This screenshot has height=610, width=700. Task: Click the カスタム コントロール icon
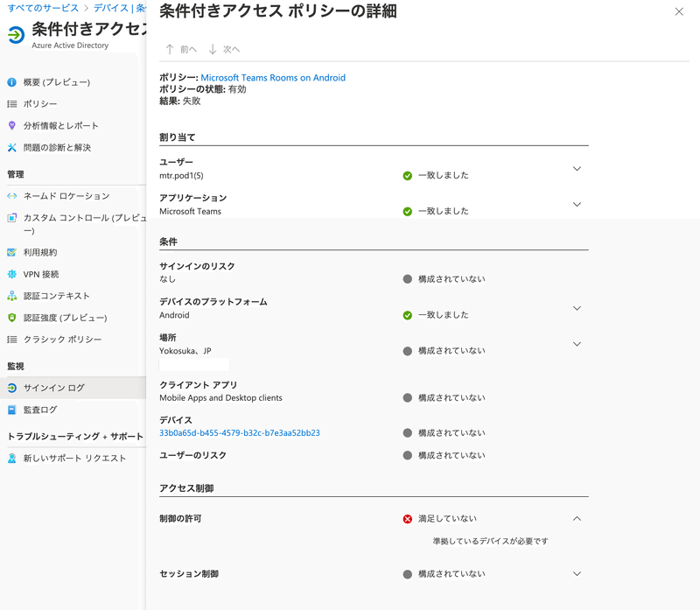point(12,218)
